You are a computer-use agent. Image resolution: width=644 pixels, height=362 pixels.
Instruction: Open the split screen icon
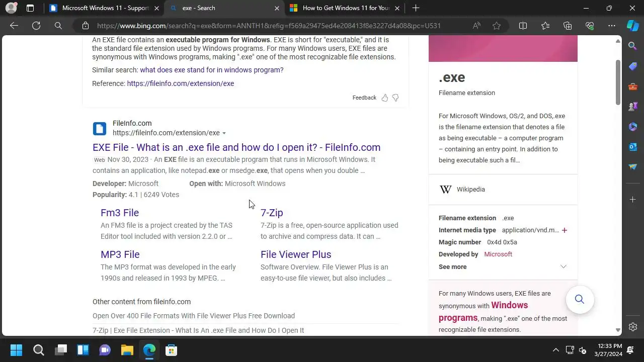click(523, 26)
